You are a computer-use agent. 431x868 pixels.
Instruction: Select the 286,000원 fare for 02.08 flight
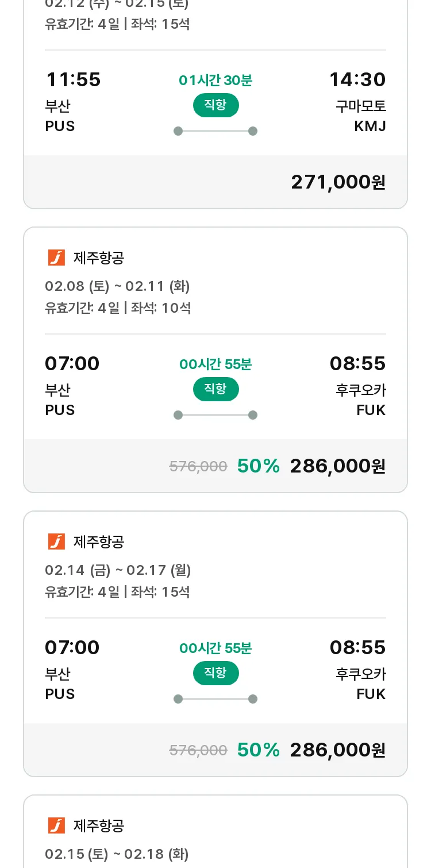[337, 466]
